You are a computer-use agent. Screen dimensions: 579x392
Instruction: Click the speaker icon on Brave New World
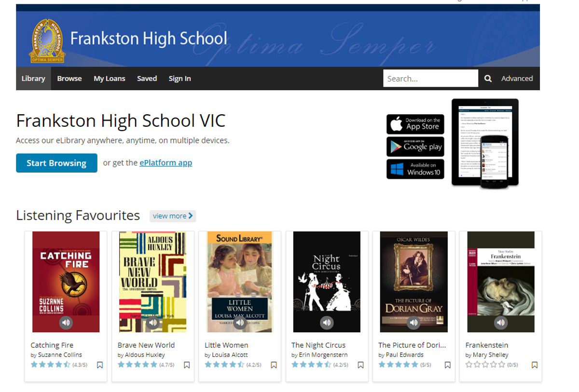click(153, 323)
